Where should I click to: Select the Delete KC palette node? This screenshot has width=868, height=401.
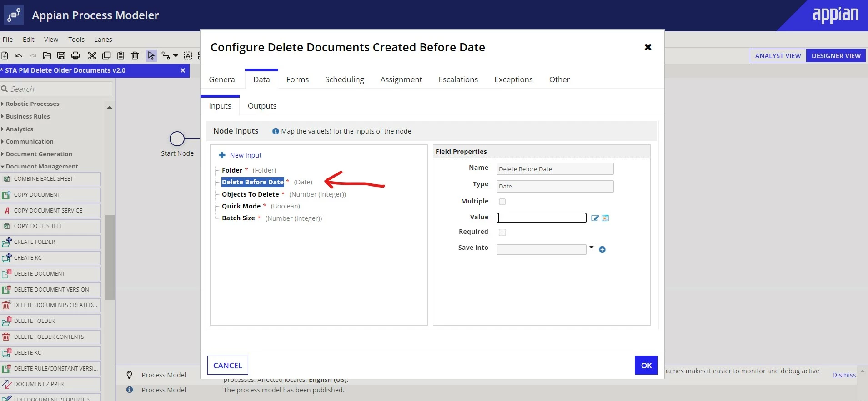[50, 353]
